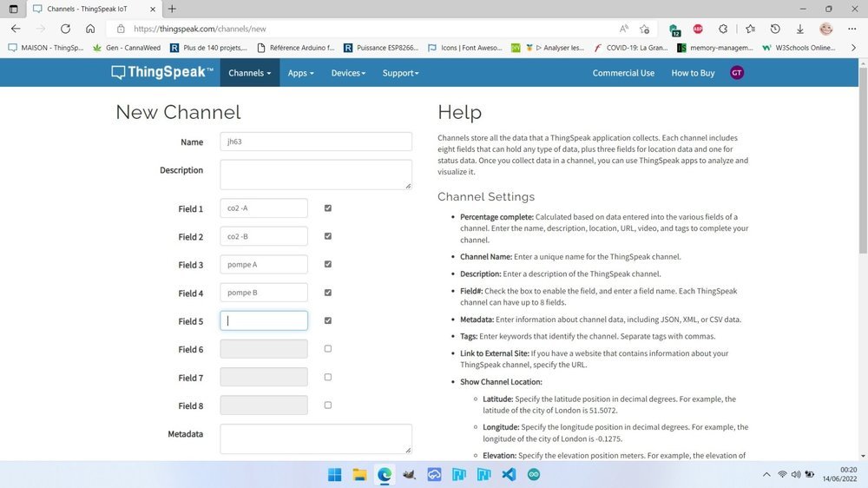Show more bookmarks chevron

coord(853,48)
